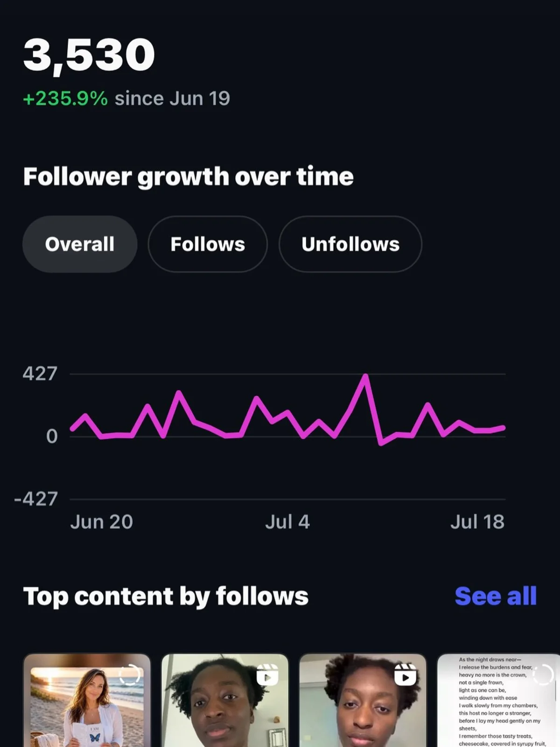The image size is (560, 747).
Task: Open the second reel thumbnail
Action: click(x=225, y=700)
